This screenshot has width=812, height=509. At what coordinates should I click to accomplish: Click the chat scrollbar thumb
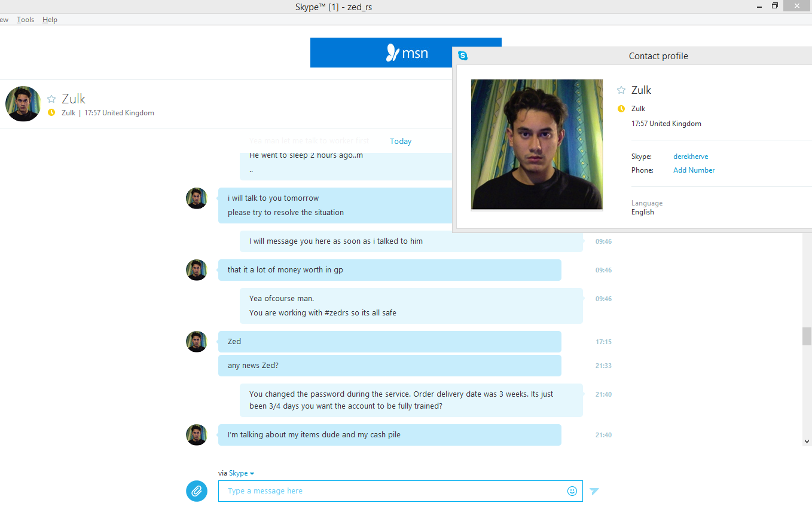coord(807,336)
